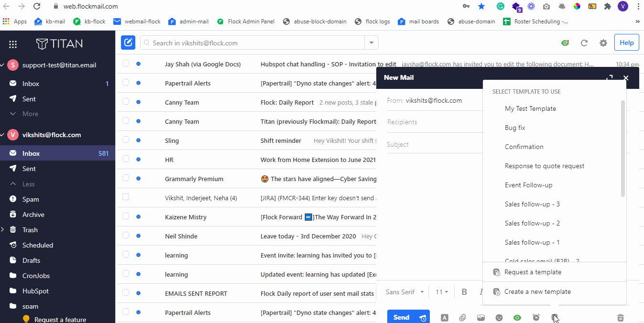Select checkbox for Neil Shinde email
This screenshot has height=323, width=644.
pyautogui.click(x=126, y=235)
